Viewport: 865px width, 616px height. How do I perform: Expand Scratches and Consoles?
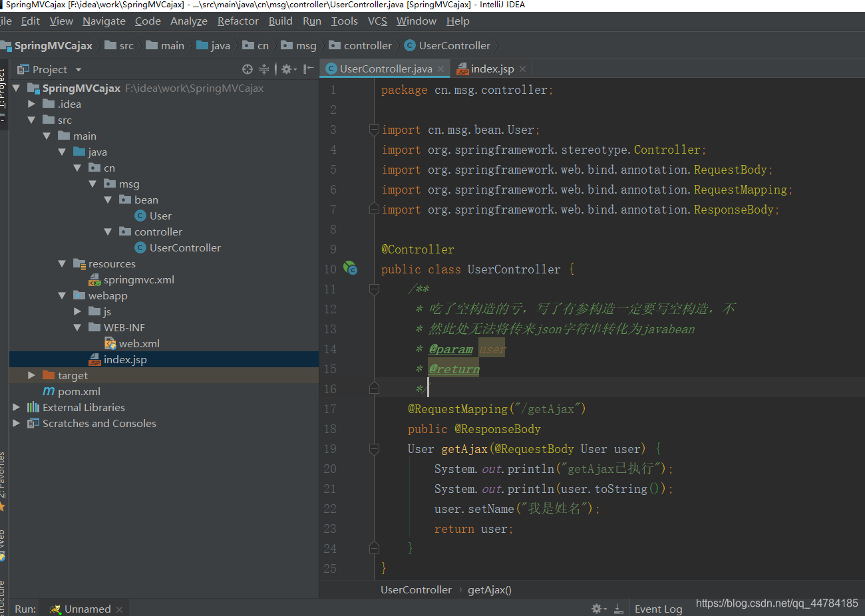(16, 423)
